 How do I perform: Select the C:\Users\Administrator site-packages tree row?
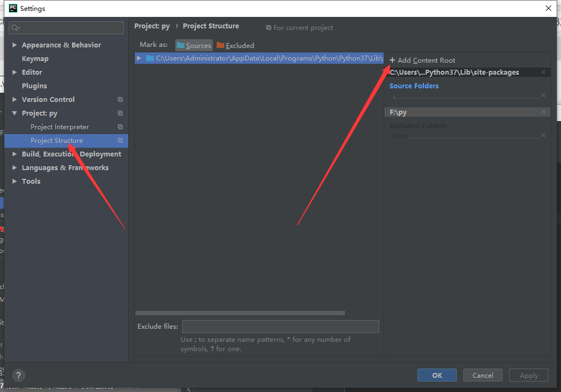tap(259, 58)
